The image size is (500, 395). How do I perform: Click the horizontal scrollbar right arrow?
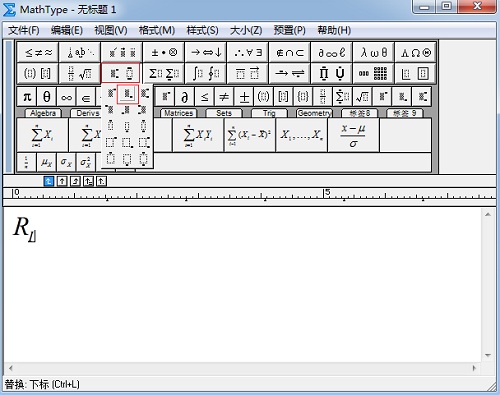474,368
